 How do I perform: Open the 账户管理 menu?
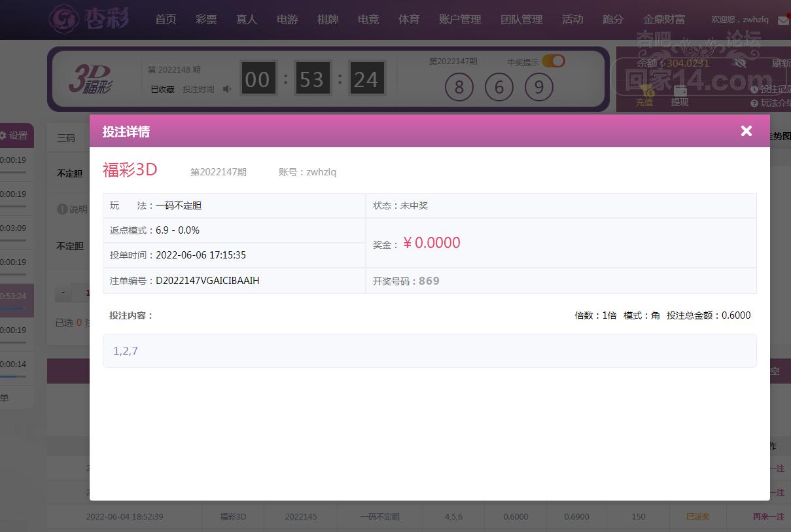pos(460,20)
